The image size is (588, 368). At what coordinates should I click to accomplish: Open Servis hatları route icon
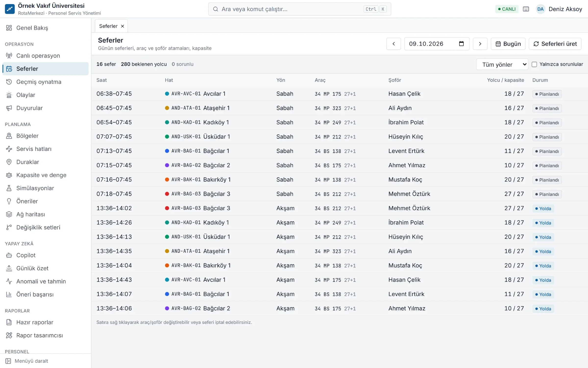pyautogui.click(x=9, y=149)
